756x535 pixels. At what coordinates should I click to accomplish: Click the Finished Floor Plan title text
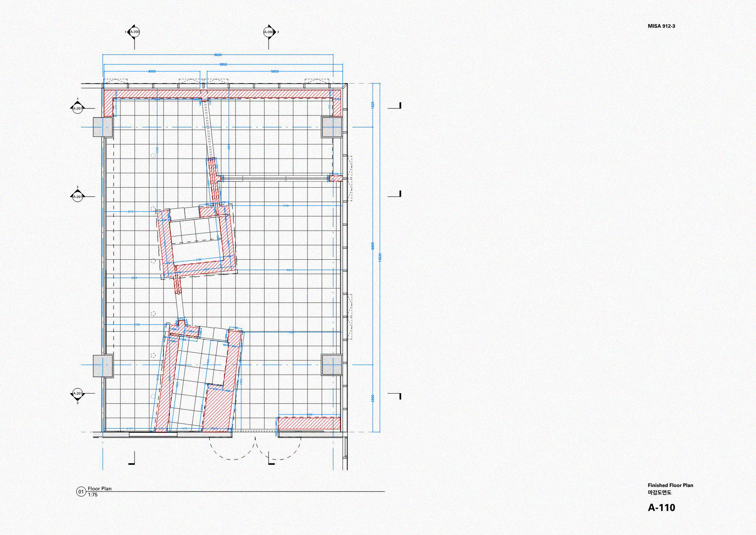pos(670,485)
